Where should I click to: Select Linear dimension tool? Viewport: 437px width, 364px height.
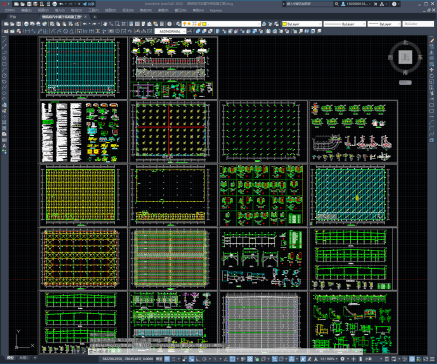point(27,31)
